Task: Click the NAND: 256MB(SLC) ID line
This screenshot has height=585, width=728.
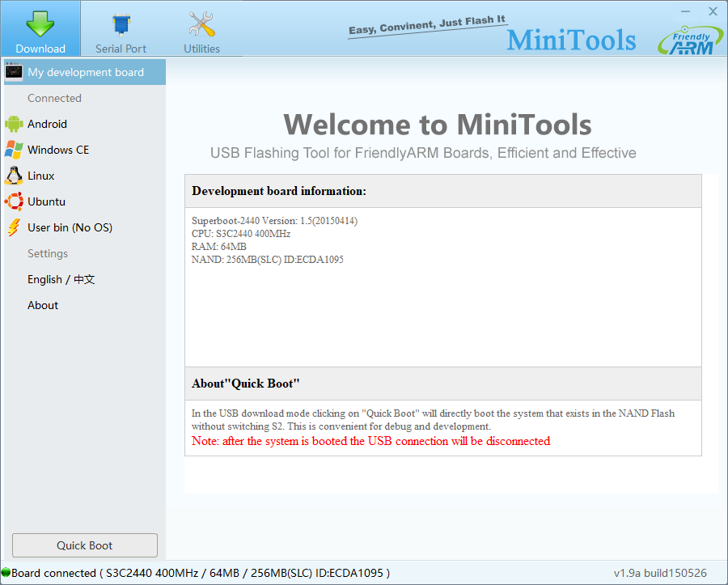Action: click(x=268, y=260)
